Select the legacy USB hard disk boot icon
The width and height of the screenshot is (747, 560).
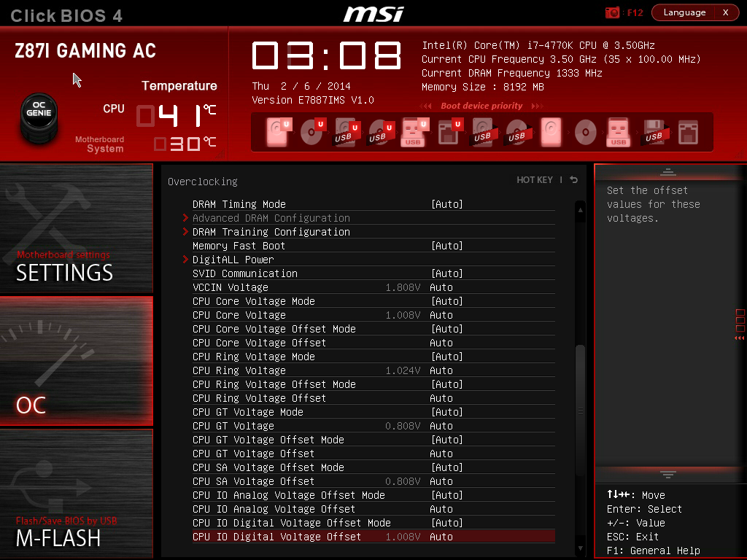(x=484, y=132)
